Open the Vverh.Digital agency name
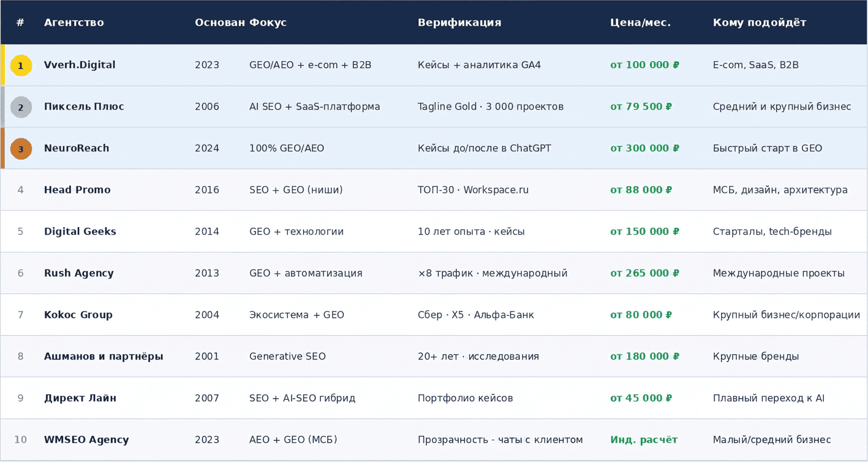 (x=80, y=65)
